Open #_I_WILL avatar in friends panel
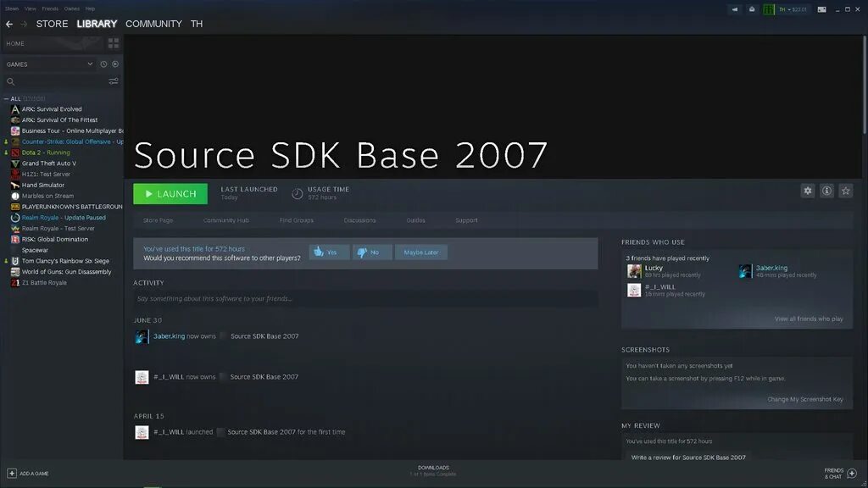Screen dimensions: 868x488 pyautogui.click(x=634, y=290)
